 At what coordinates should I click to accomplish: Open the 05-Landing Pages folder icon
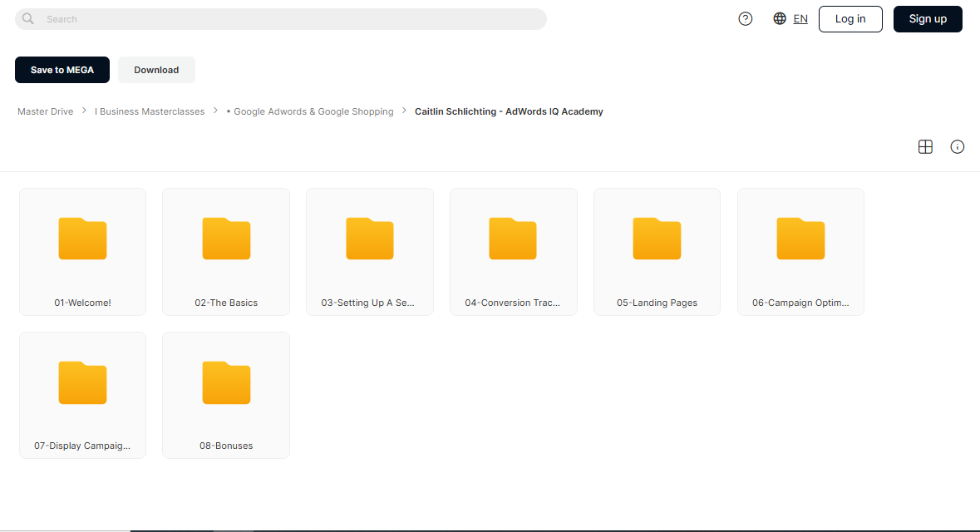(x=657, y=239)
